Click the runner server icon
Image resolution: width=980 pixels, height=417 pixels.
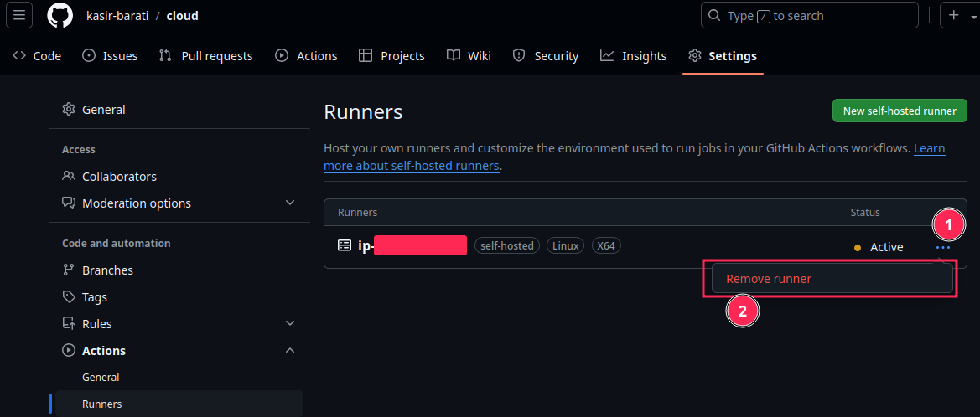[345, 245]
